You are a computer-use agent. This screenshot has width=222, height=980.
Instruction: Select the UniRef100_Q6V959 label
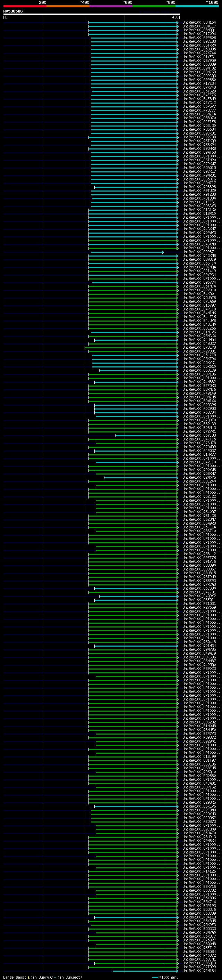[199, 60]
